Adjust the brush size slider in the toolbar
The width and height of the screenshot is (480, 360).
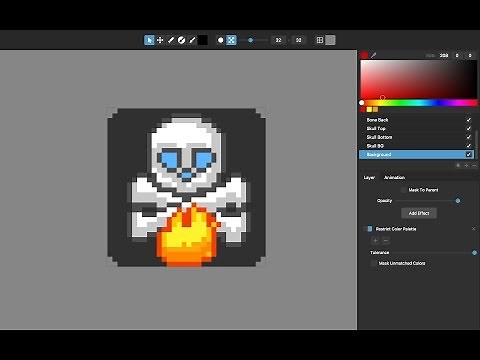254,40
